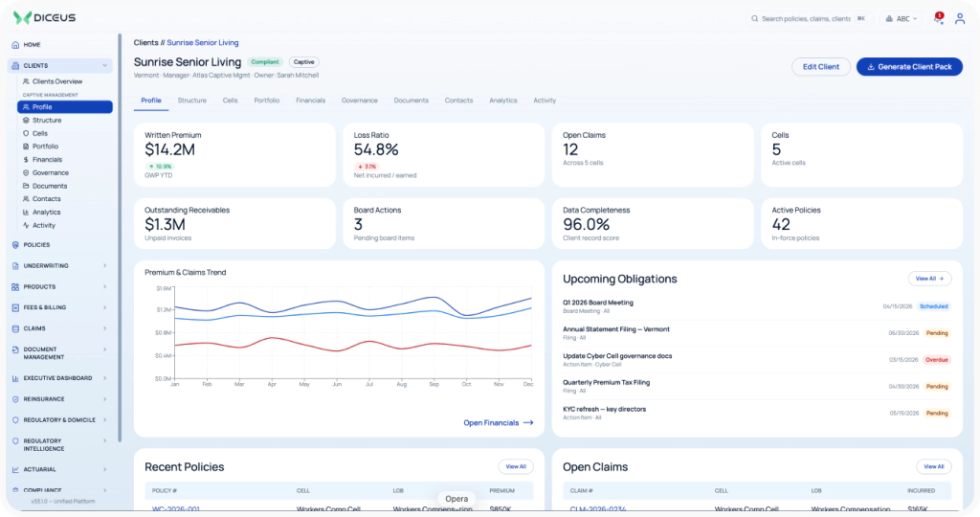Click the Open Financials link

(x=498, y=423)
